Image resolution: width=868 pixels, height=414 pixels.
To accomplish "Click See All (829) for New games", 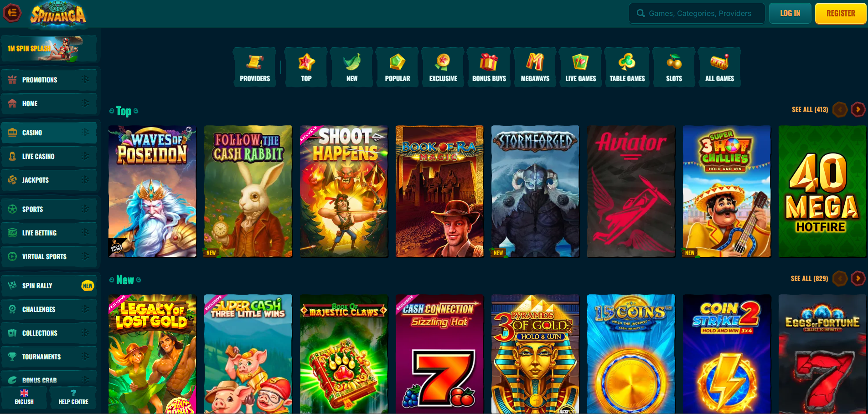I will (809, 278).
